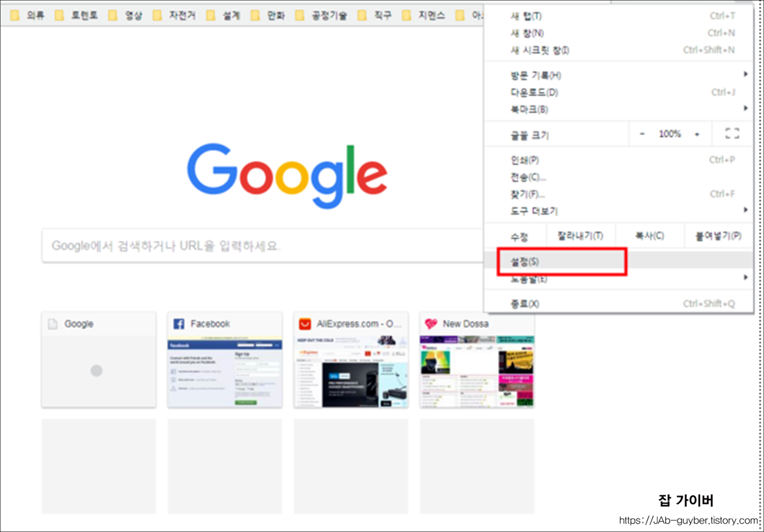Select 전송(C)... in the menu
This screenshot has width=764, height=532.
point(618,177)
